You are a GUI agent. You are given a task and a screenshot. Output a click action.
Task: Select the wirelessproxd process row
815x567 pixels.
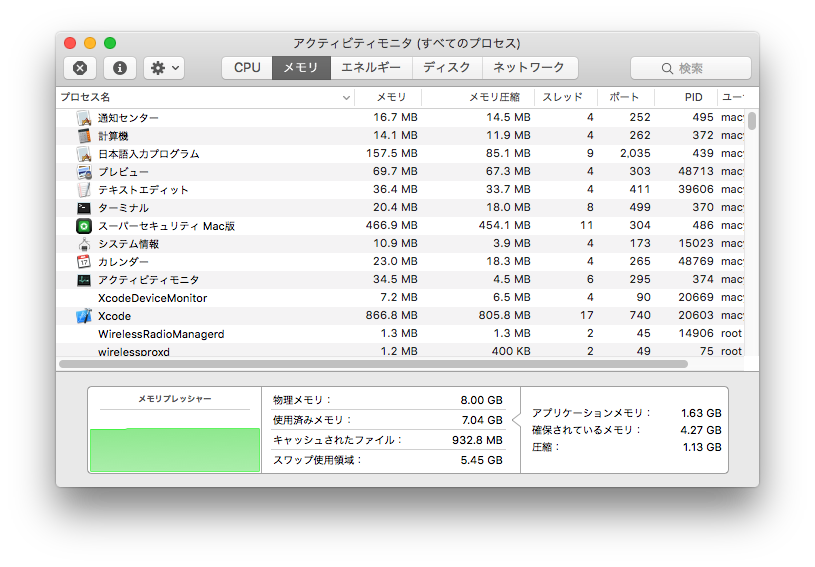[x=400, y=351]
